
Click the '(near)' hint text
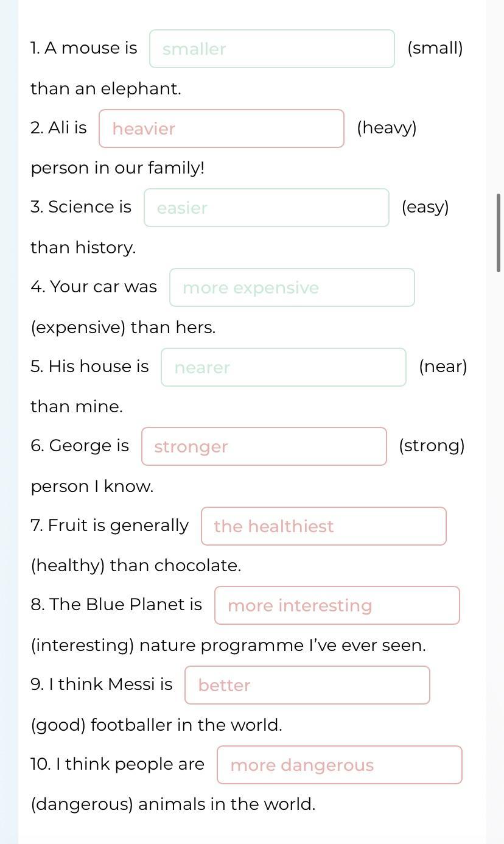[x=443, y=367]
